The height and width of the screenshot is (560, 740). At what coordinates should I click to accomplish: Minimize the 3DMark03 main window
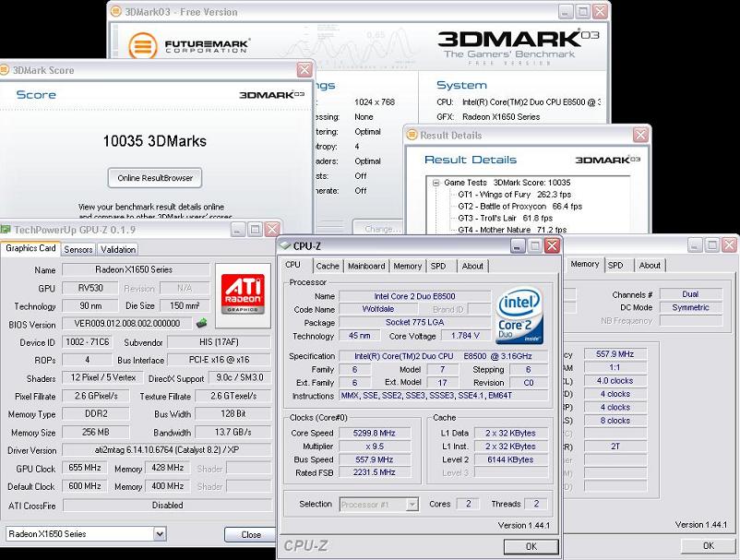click(x=566, y=11)
